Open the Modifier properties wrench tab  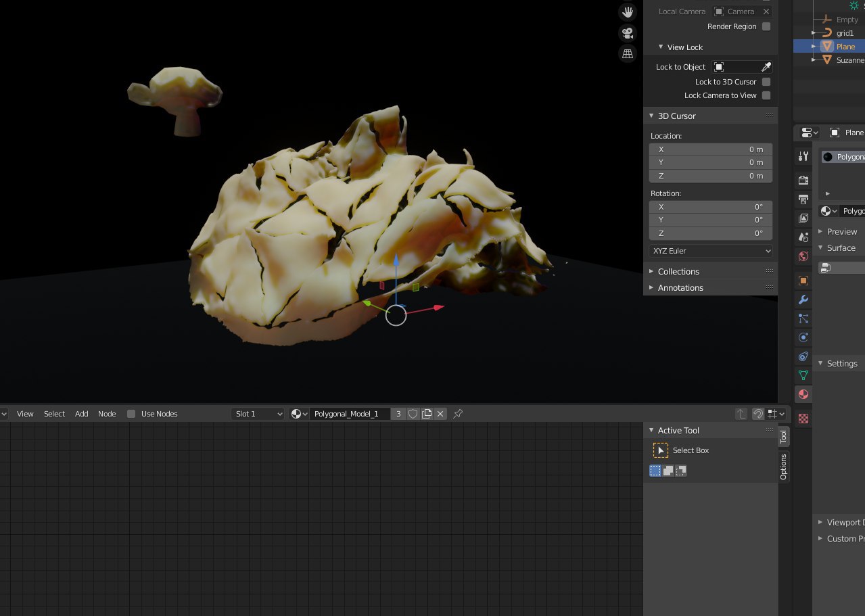803,300
